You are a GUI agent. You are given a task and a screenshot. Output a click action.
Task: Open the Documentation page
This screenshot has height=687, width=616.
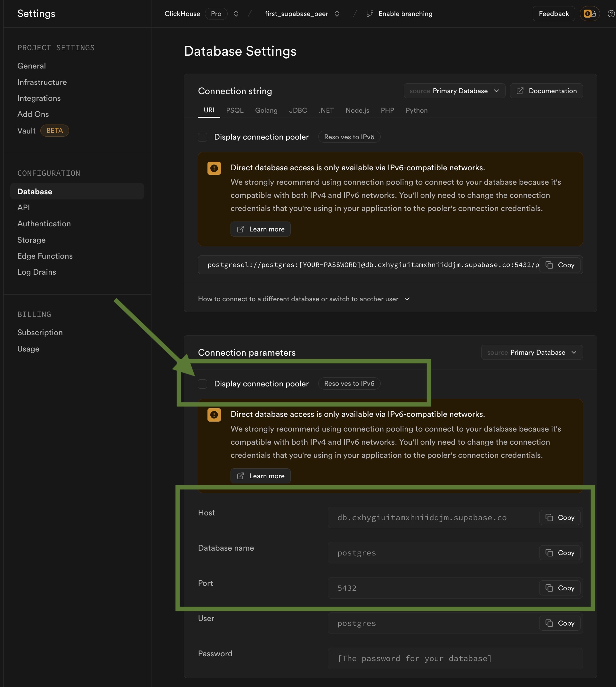point(546,91)
